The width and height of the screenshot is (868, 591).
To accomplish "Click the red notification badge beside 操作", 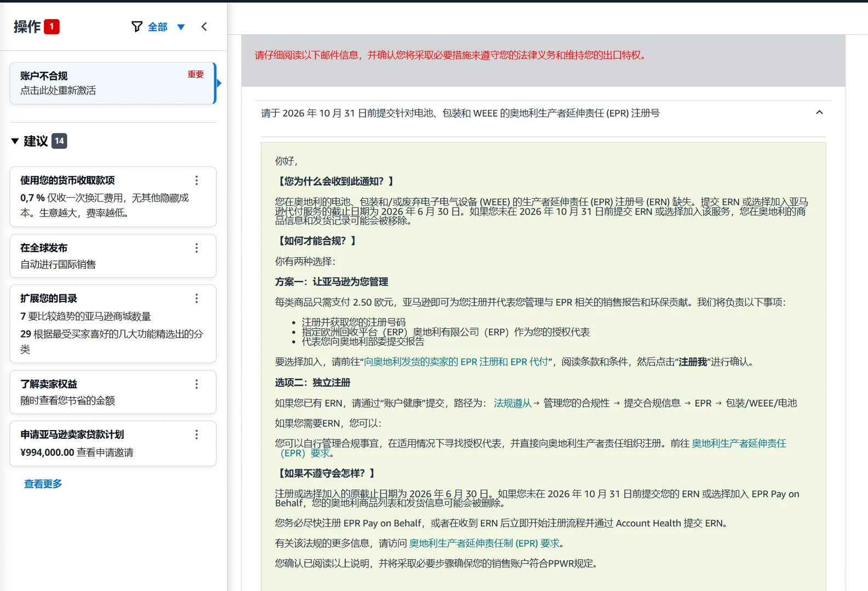I will pos(51,26).
